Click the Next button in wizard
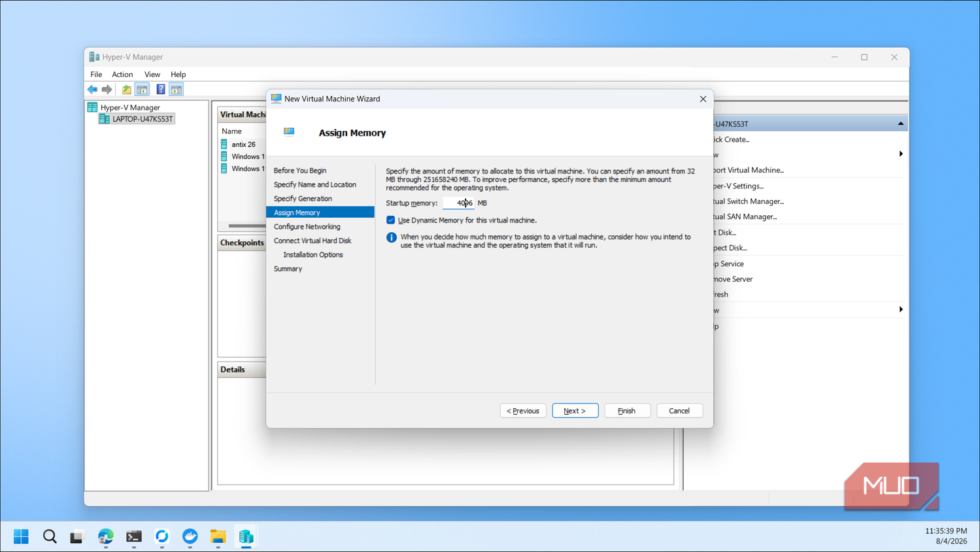Image resolution: width=980 pixels, height=552 pixels. click(x=575, y=411)
